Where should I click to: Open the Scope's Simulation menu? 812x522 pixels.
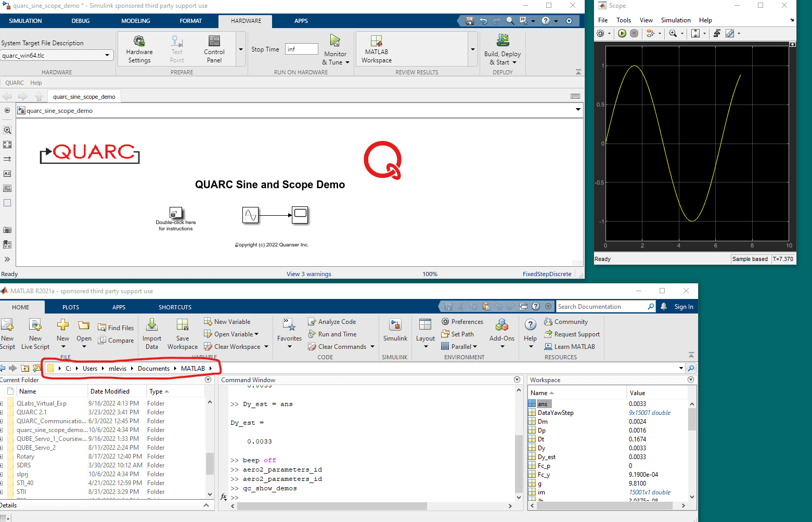click(x=675, y=20)
